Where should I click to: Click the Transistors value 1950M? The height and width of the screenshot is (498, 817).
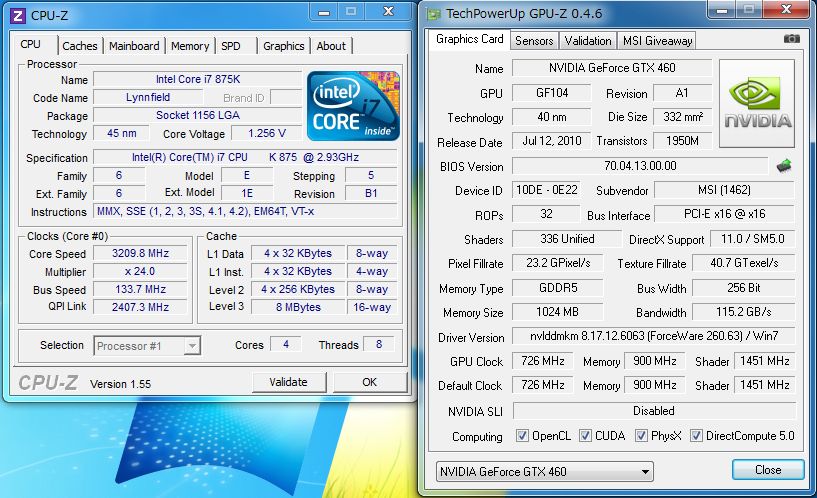tap(683, 141)
